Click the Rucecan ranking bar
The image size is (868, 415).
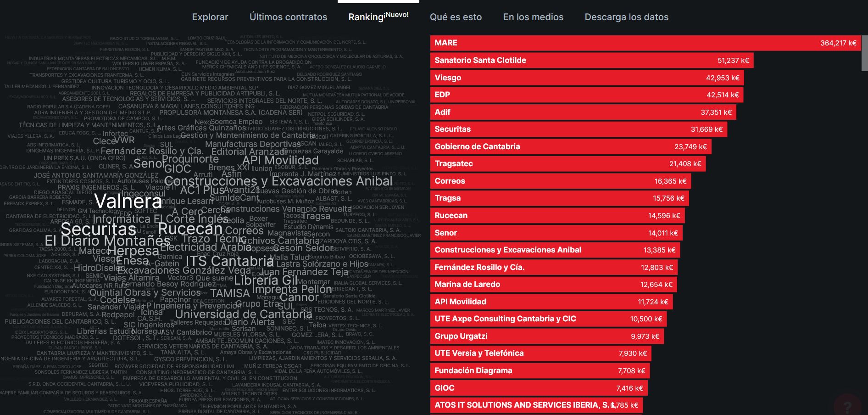click(x=557, y=215)
